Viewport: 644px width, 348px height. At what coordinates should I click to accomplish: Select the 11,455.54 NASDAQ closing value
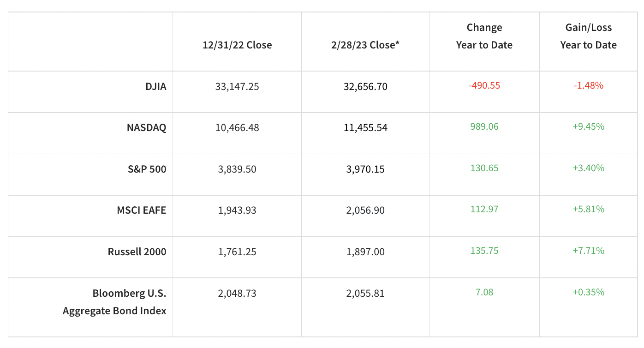click(365, 127)
